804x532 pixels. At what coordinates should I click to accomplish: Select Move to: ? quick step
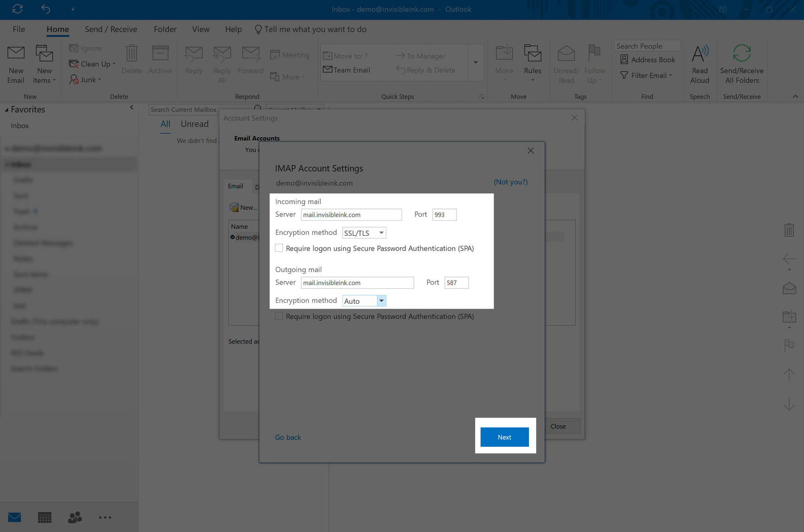click(x=345, y=56)
